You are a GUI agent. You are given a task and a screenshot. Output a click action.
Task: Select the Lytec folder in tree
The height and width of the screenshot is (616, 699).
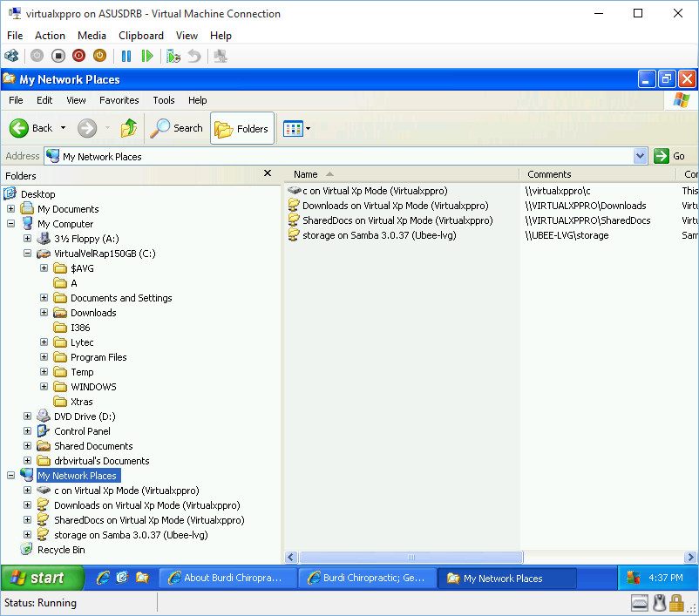tap(82, 342)
